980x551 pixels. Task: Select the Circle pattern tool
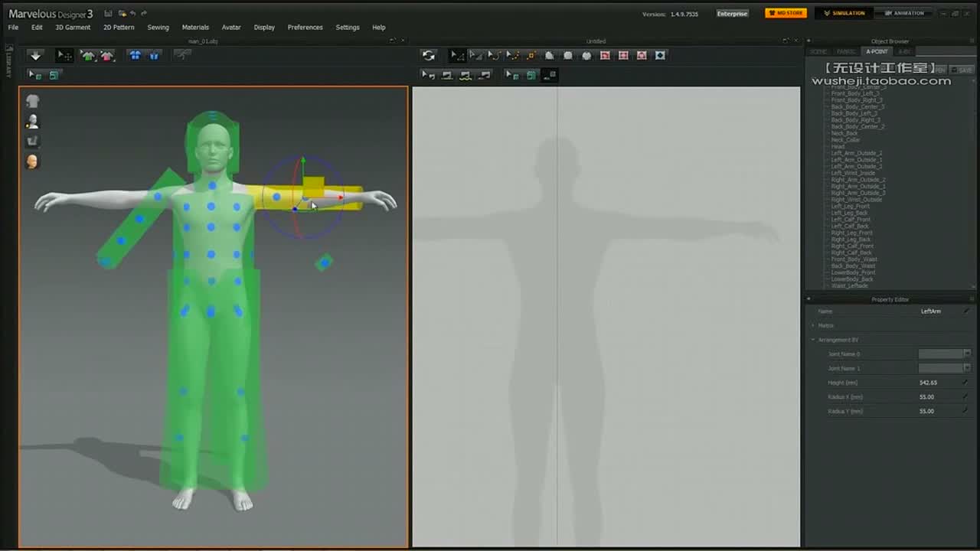click(x=586, y=55)
